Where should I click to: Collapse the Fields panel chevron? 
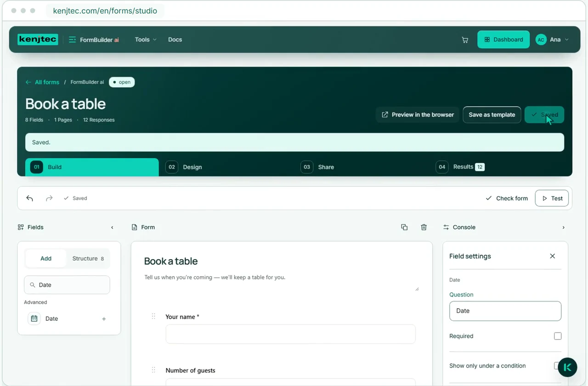[x=112, y=227]
